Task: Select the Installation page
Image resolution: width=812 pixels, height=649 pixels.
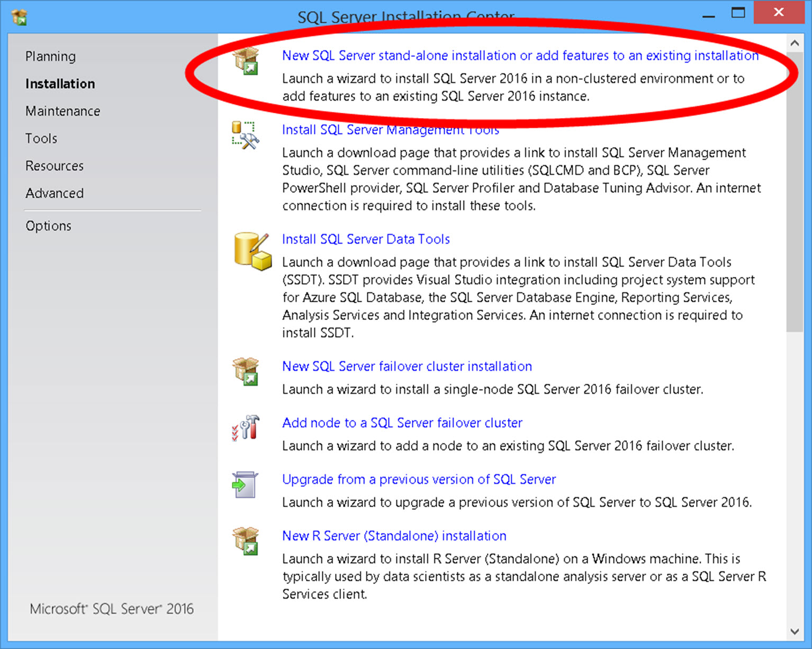Action: point(60,84)
